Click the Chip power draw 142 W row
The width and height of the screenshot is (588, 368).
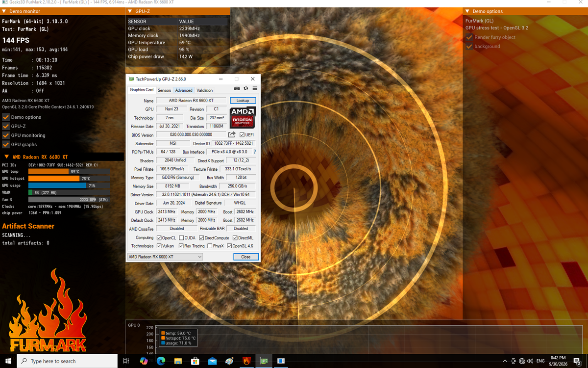[178, 56]
